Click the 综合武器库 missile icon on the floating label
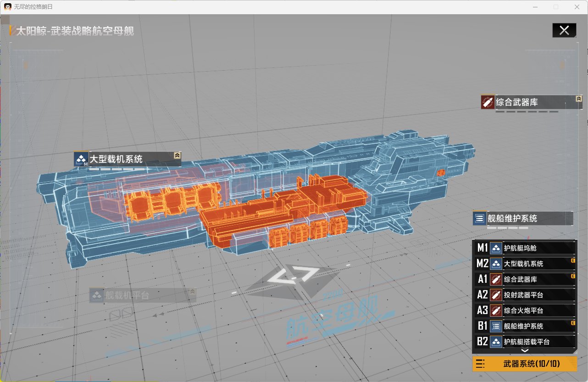The image size is (588, 382). [488, 102]
